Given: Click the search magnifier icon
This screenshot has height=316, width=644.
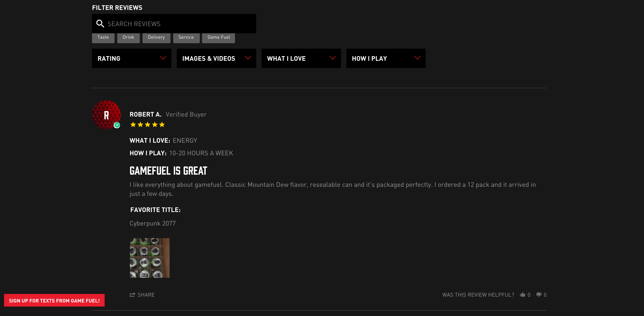Looking at the screenshot, I should [x=100, y=24].
